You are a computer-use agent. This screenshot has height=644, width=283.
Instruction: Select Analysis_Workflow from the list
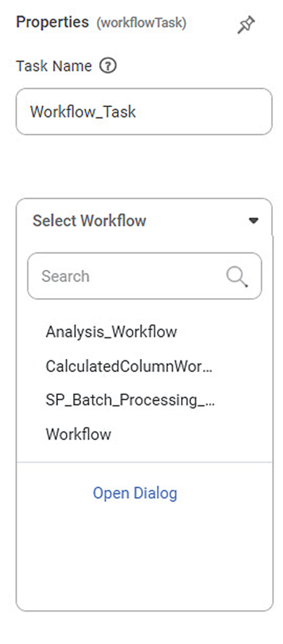pyautogui.click(x=111, y=331)
